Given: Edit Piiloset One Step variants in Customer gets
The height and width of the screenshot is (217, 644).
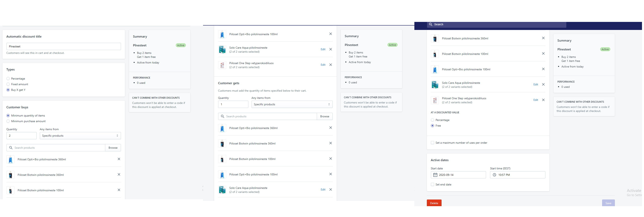Looking at the screenshot, I should point(536,100).
